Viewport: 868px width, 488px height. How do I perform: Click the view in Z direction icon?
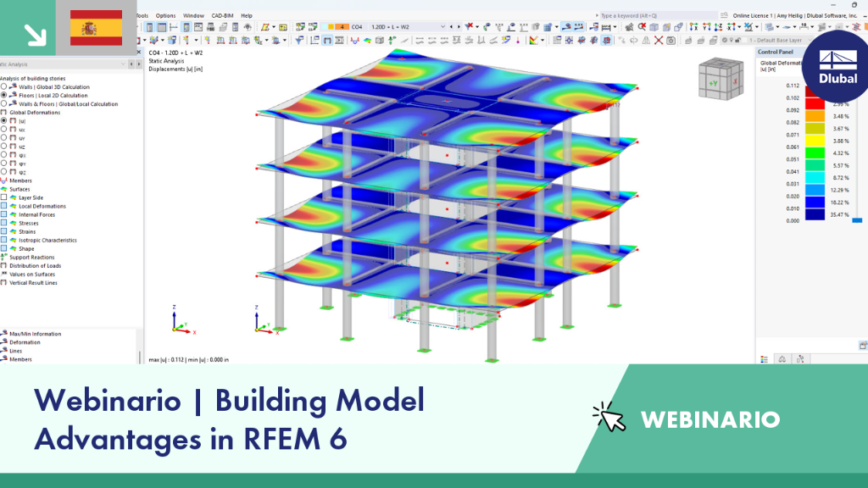[x=719, y=26]
